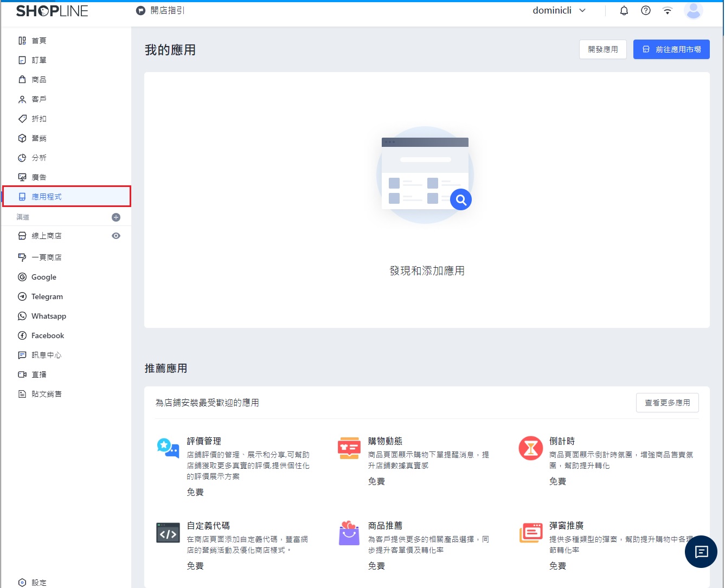Click the Google channel icon
This screenshot has height=588, width=725.
pyautogui.click(x=22, y=277)
